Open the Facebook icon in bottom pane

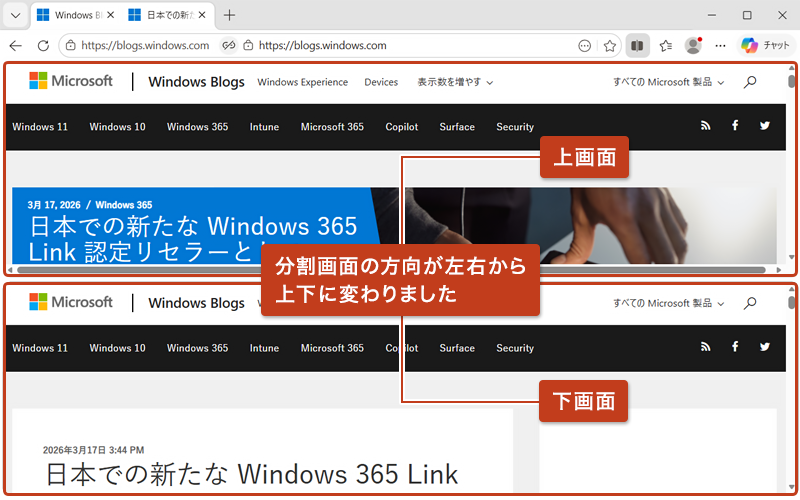coord(735,348)
